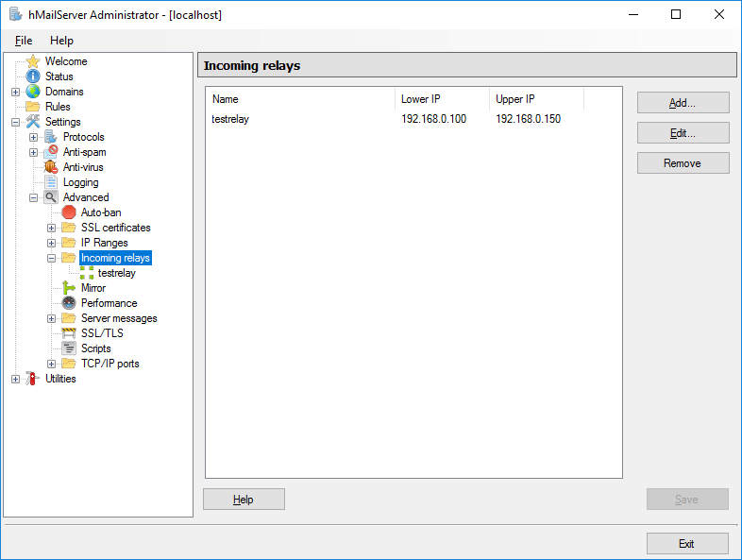Click the Add... button
The width and height of the screenshot is (742, 560).
[683, 103]
